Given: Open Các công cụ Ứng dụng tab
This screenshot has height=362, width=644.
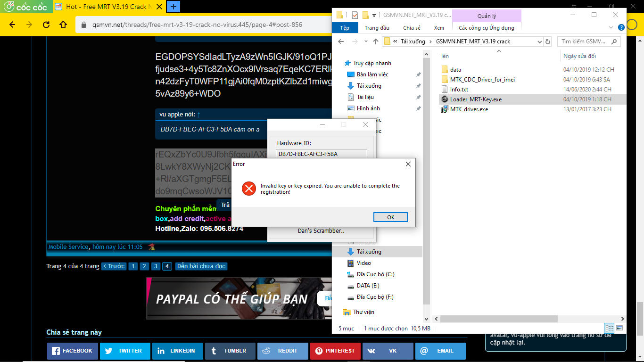Looking at the screenshot, I should tap(487, 28).
